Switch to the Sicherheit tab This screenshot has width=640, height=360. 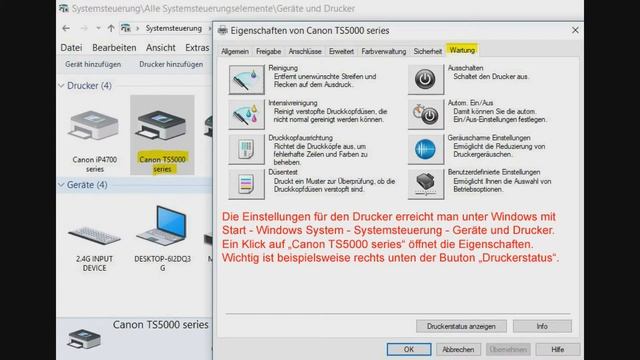coord(427,51)
